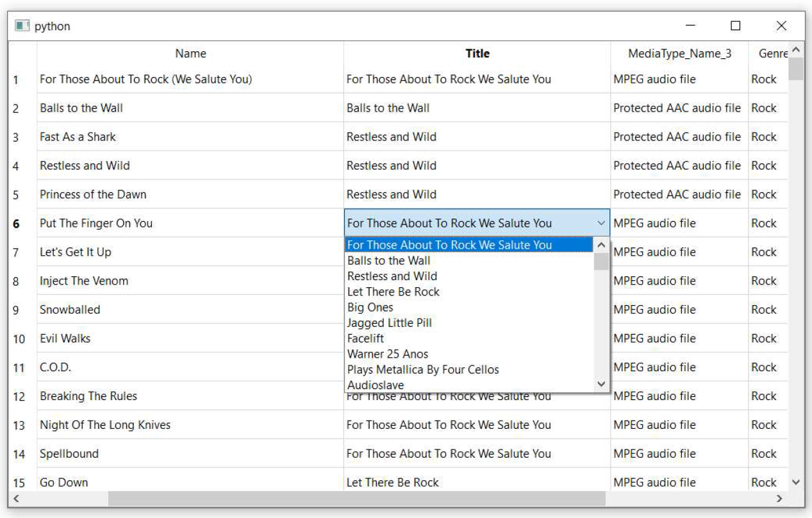
Task: Click table vertical scrollbar down arrow
Action: click(796, 482)
